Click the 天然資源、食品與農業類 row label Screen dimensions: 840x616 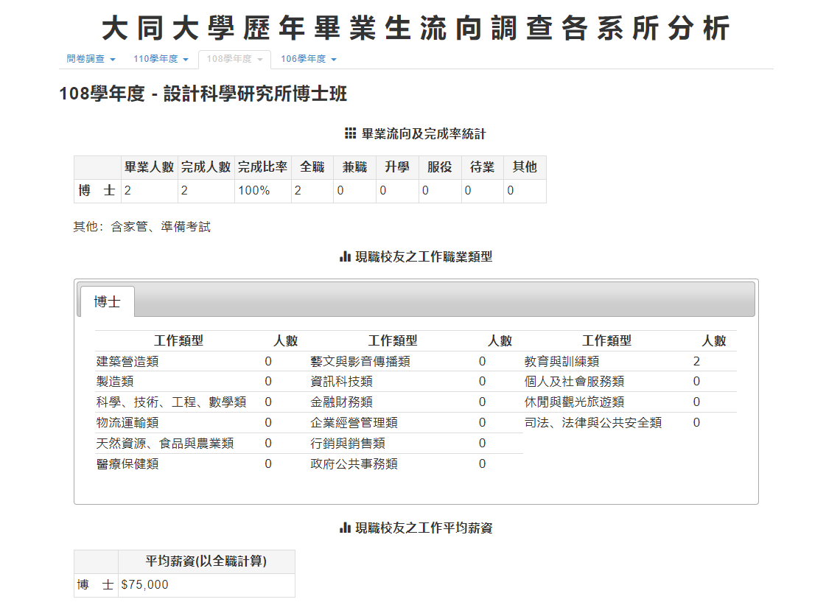point(165,444)
